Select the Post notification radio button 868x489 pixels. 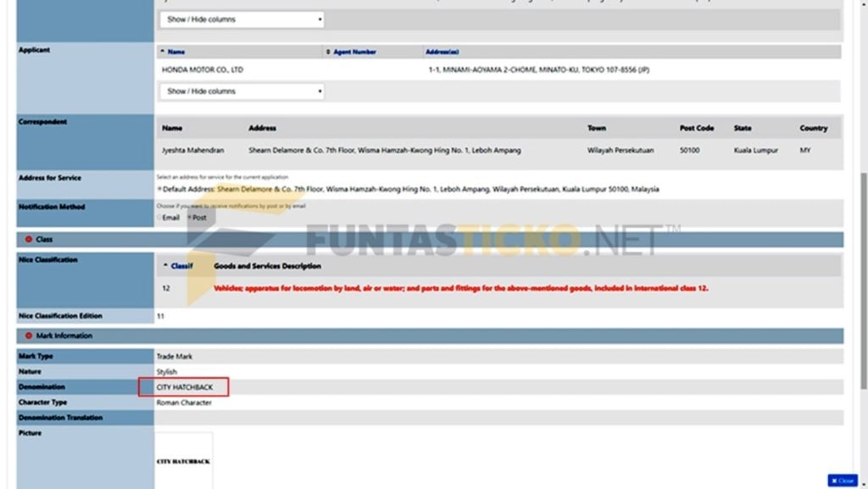pyautogui.click(x=189, y=218)
